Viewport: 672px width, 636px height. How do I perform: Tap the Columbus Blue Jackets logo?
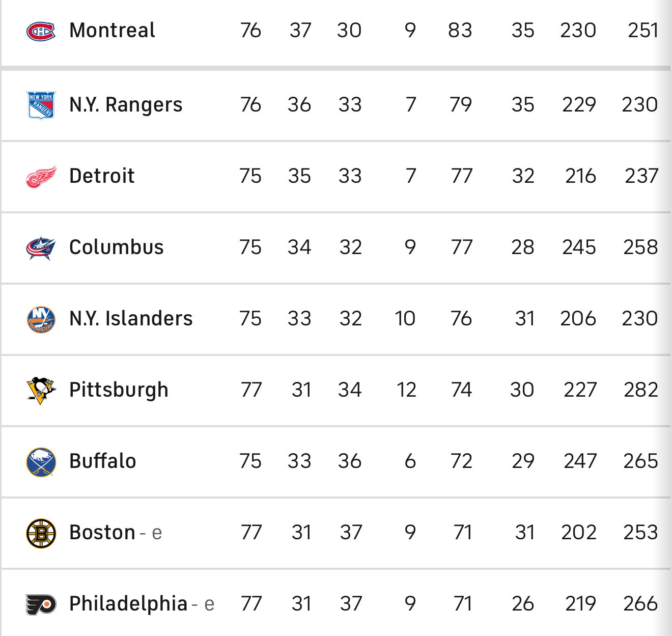[x=41, y=248]
